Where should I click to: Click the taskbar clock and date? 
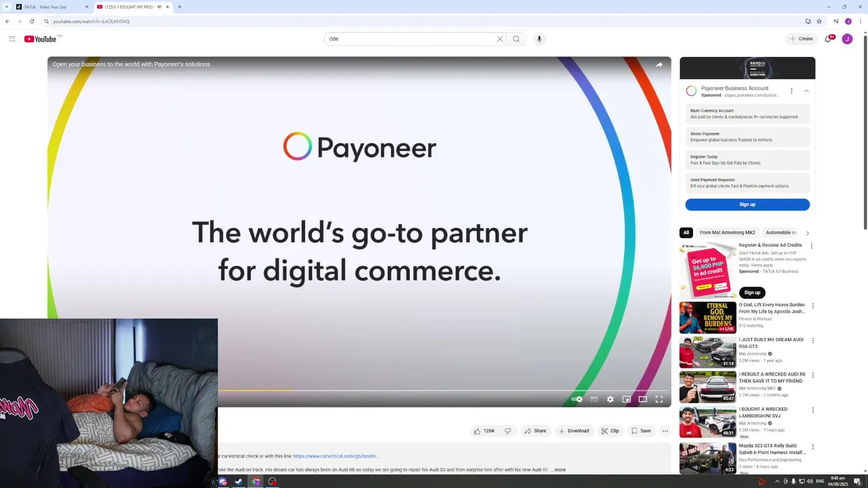click(838, 481)
